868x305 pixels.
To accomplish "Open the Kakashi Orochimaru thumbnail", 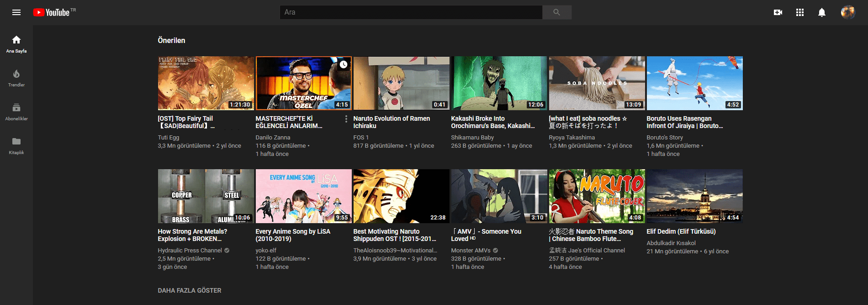I will (499, 83).
